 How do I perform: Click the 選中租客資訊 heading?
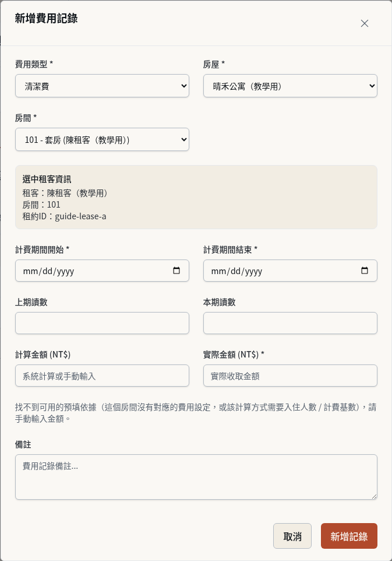47,179
